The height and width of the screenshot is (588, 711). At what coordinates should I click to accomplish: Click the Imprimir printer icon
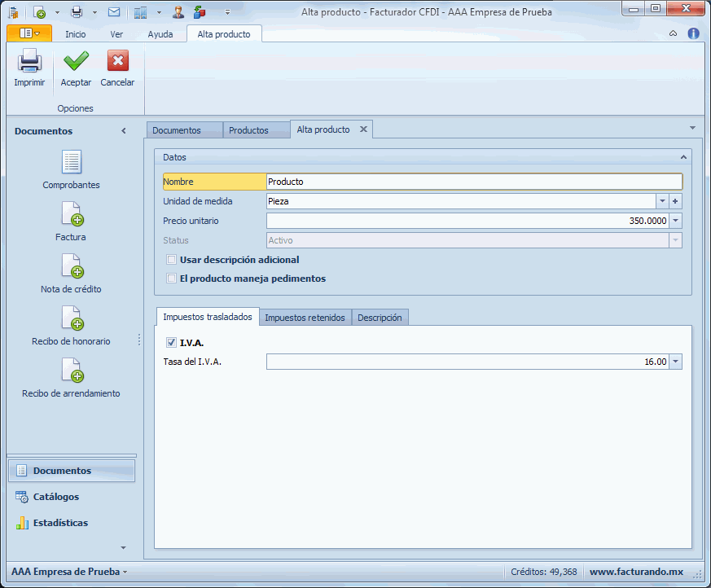coord(29,62)
